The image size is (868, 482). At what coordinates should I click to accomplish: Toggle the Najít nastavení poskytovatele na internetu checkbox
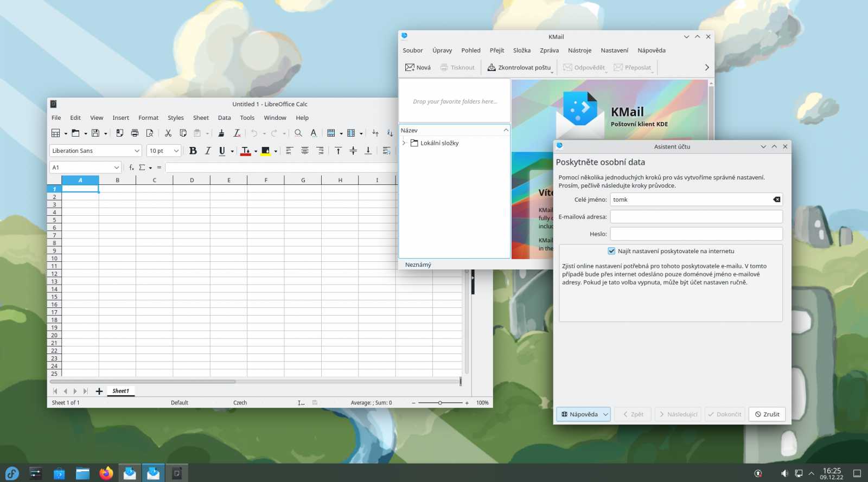pos(611,251)
